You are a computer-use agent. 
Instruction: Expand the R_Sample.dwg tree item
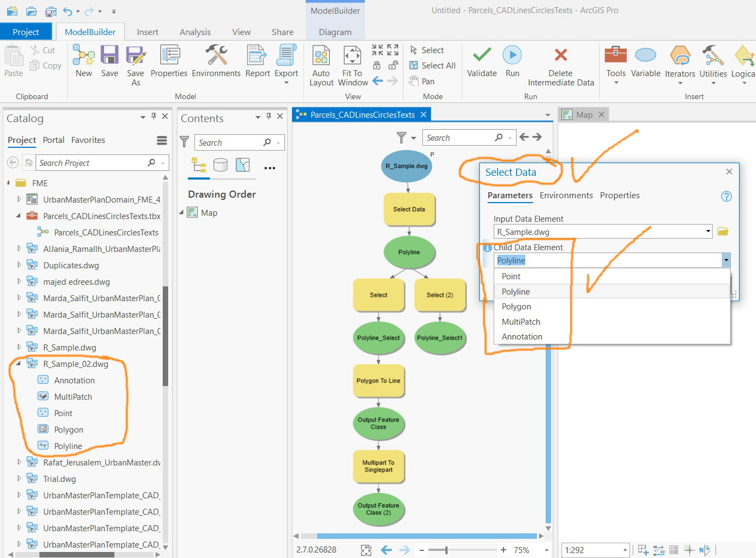(19, 347)
